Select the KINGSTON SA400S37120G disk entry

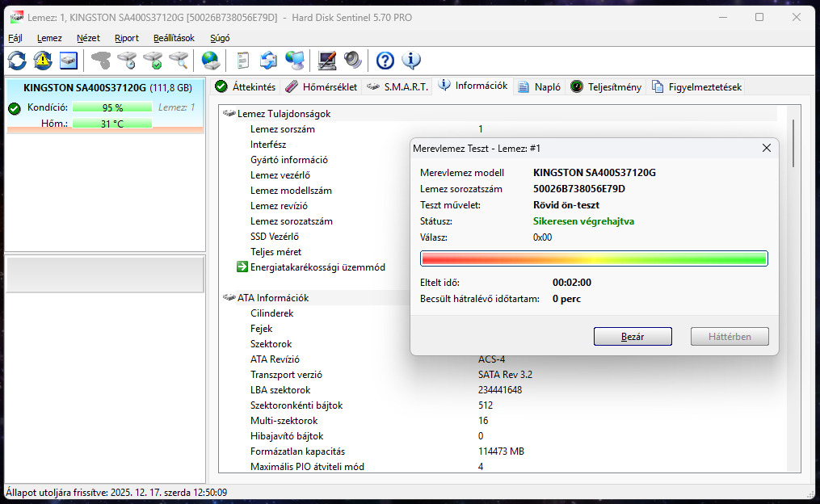(104, 106)
